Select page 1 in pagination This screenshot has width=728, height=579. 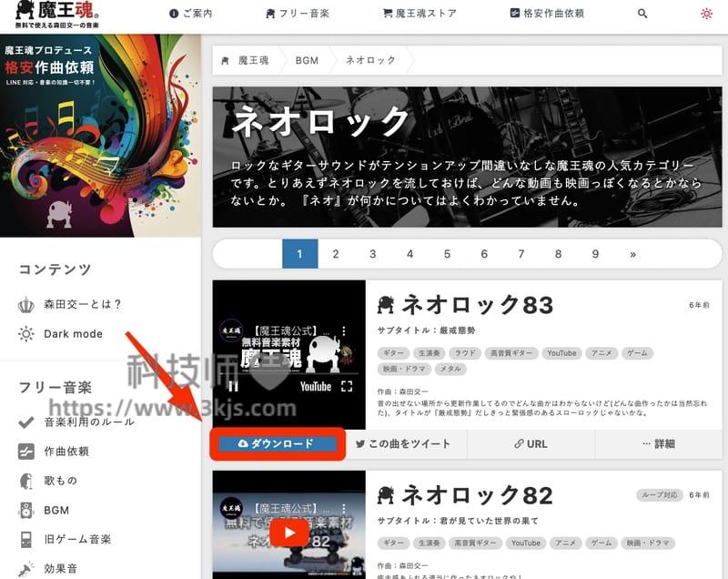tap(300, 254)
